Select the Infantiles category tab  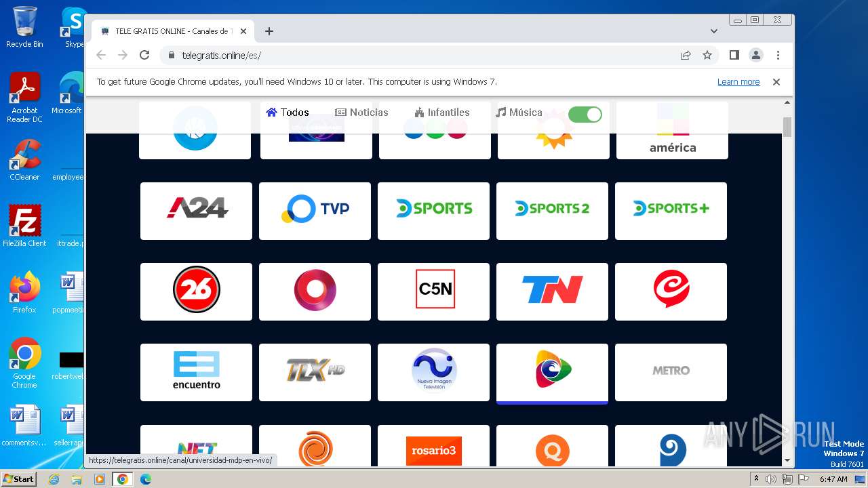click(442, 113)
